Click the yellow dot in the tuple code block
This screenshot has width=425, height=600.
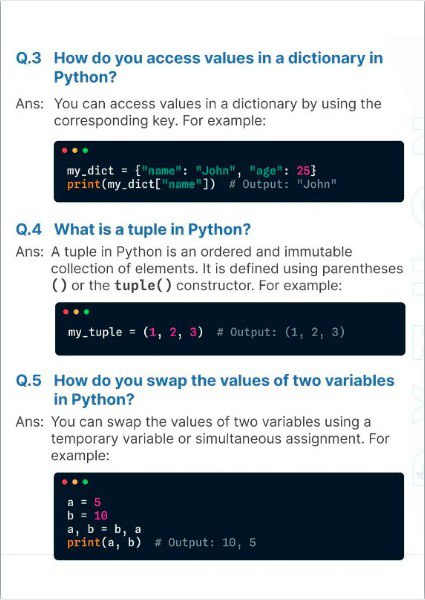76,312
